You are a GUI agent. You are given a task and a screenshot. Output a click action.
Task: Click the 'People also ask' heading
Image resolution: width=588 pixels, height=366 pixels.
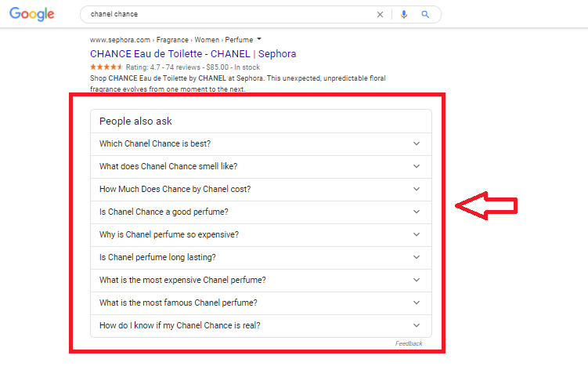[x=135, y=121]
